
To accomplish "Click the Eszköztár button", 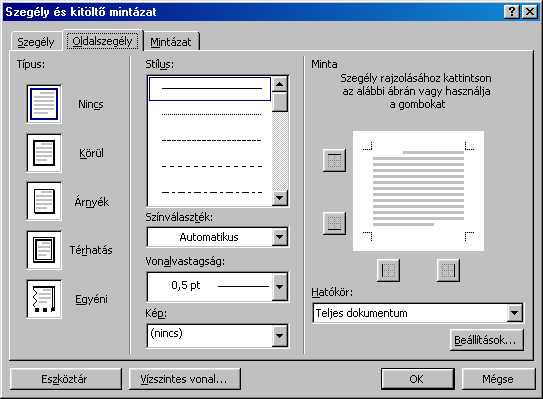I will [x=66, y=379].
